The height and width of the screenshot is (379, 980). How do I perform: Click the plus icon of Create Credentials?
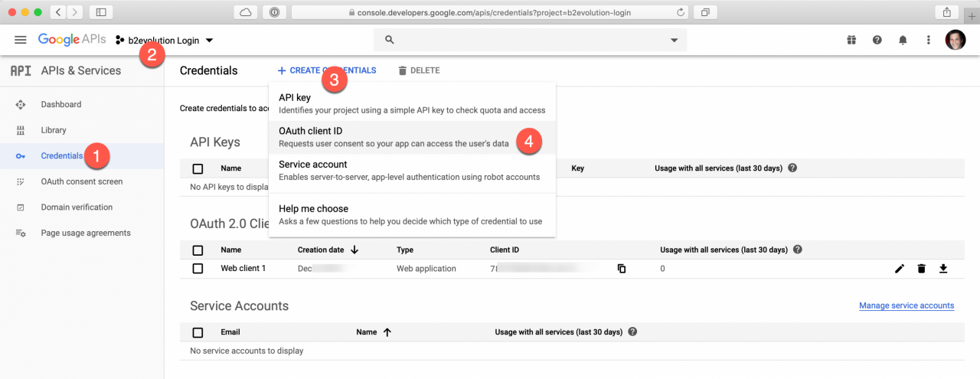(282, 70)
